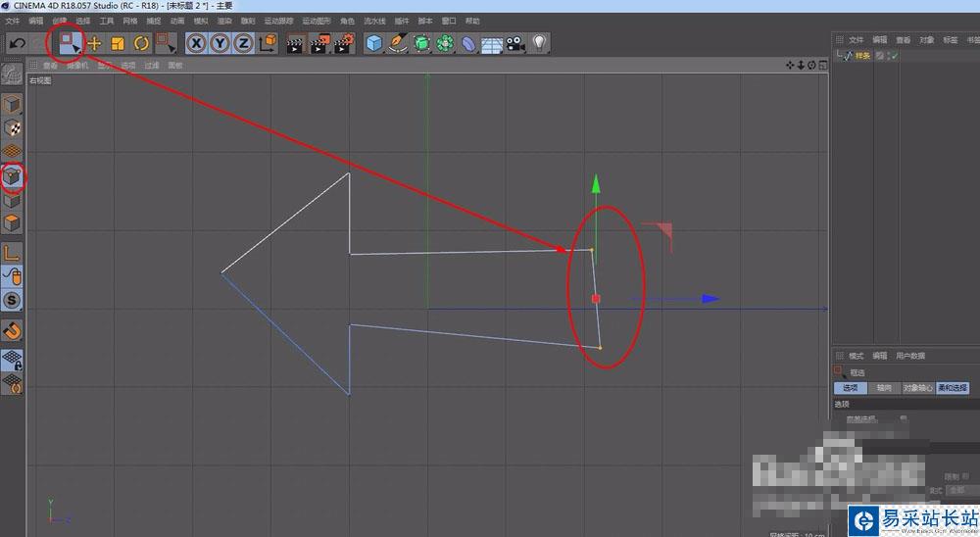
Task: Switch to Points mode
Action: coord(12,177)
